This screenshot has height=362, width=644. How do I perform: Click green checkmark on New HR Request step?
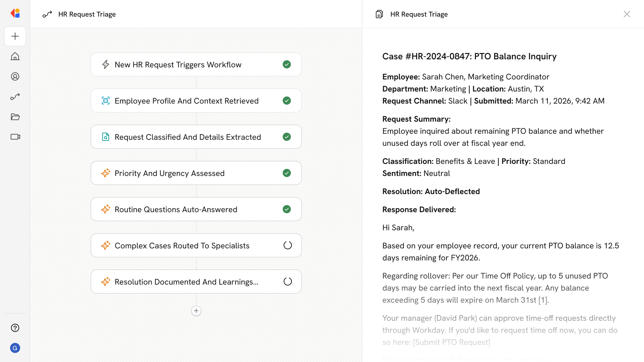tap(287, 64)
